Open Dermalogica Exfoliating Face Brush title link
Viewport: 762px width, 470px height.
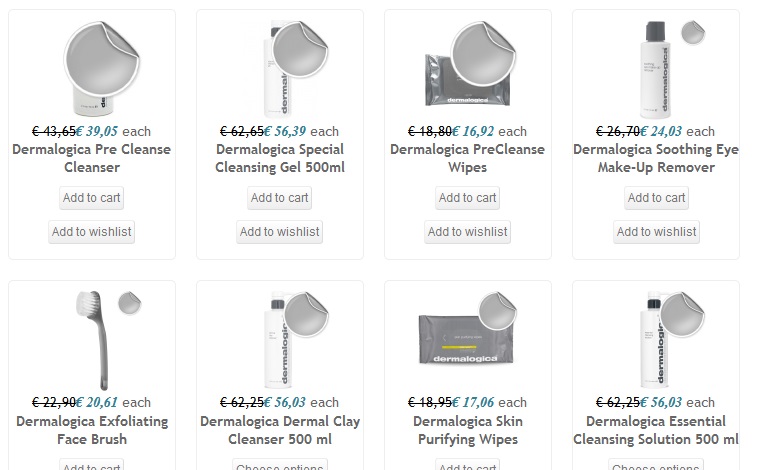point(92,430)
